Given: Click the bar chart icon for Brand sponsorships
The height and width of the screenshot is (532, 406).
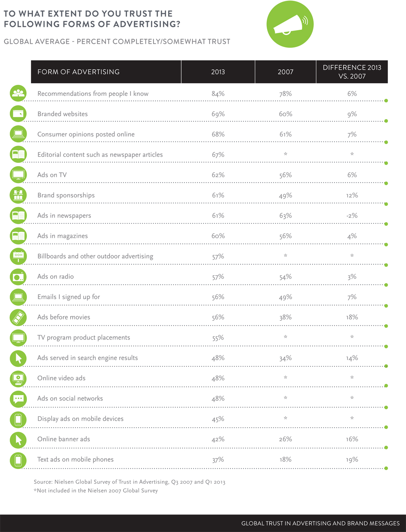Looking at the screenshot, I should pyautogui.click(x=18, y=195).
